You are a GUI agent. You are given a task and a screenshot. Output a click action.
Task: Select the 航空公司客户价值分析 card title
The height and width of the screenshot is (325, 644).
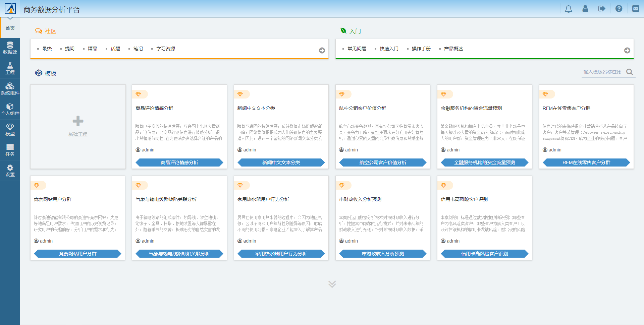363,108
